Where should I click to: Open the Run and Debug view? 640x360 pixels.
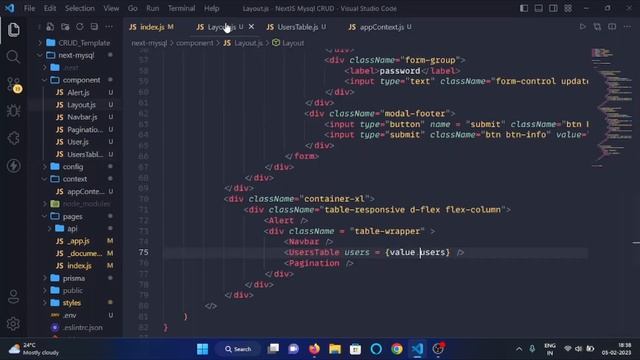pos(13,111)
